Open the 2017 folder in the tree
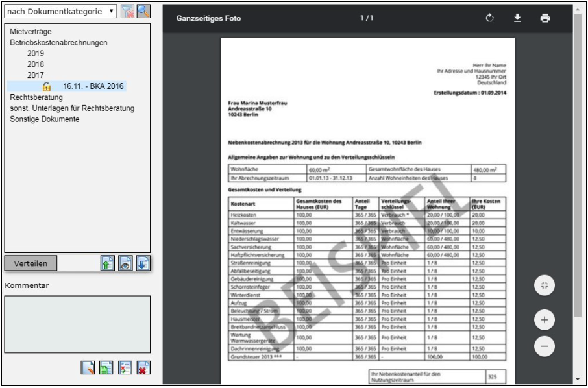 [35, 75]
